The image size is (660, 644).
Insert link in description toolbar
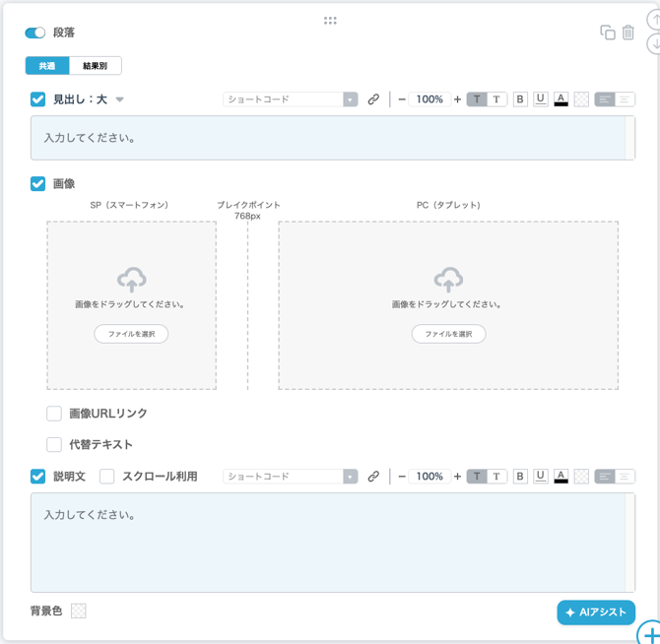[373, 477]
